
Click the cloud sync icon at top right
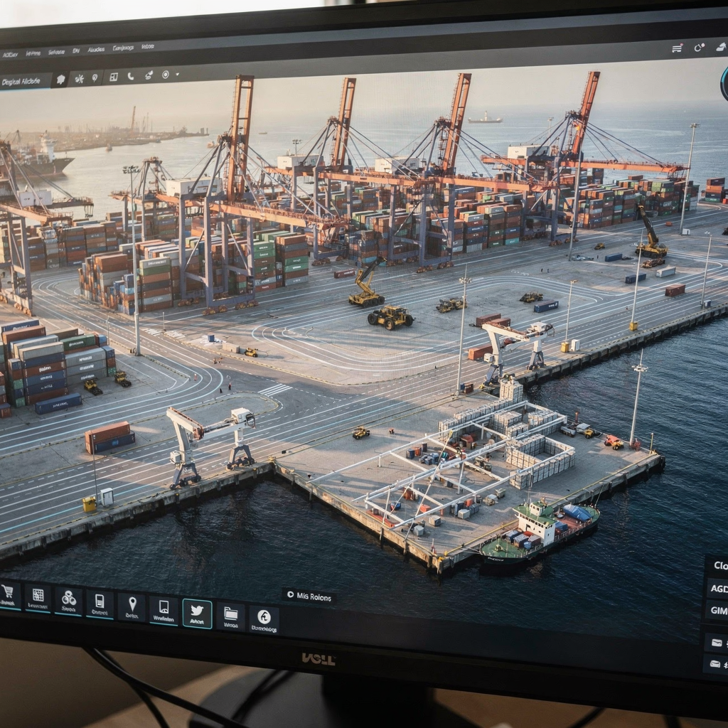pyautogui.click(x=721, y=47)
